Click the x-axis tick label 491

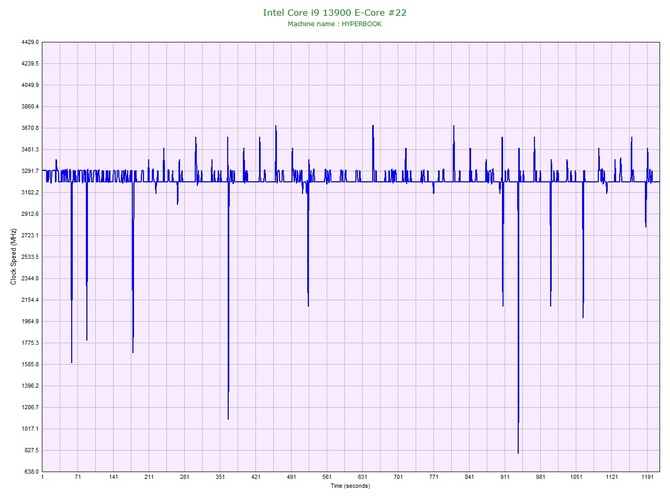click(x=291, y=477)
